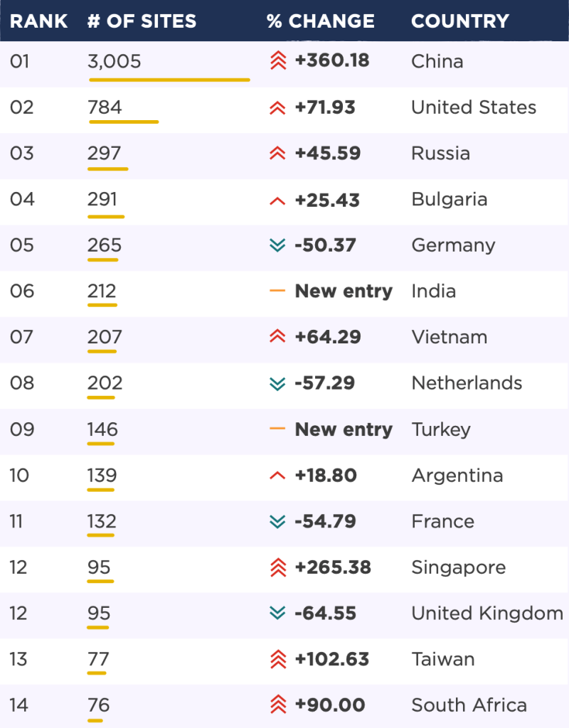Screen dimensions: 569x728
Task: Click the double red up-arrow next to +71.93
Action: (277, 108)
